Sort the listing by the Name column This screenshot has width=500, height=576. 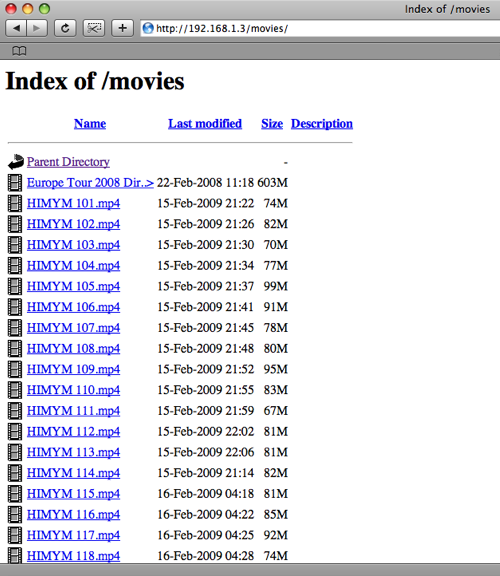(x=90, y=124)
